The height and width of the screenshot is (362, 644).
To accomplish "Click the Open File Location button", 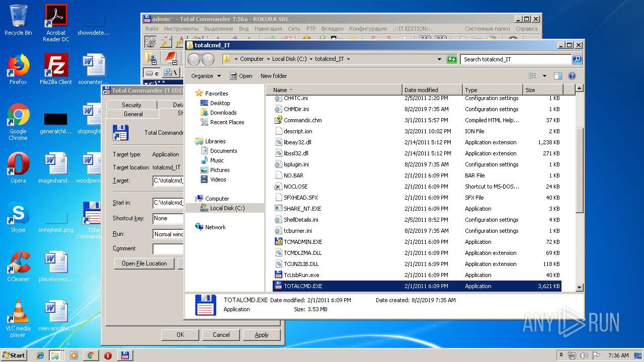I will click(144, 263).
